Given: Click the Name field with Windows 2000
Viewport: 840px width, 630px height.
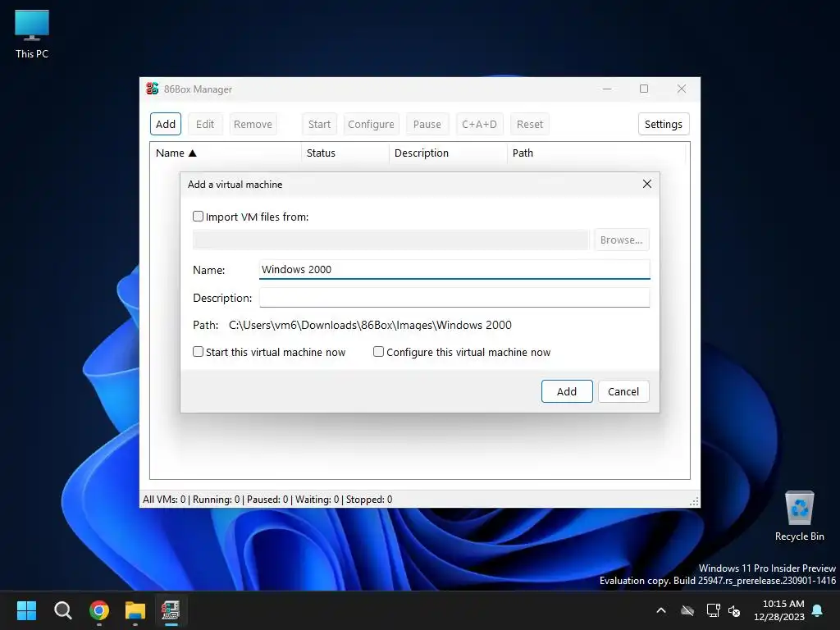Looking at the screenshot, I should pyautogui.click(x=454, y=269).
